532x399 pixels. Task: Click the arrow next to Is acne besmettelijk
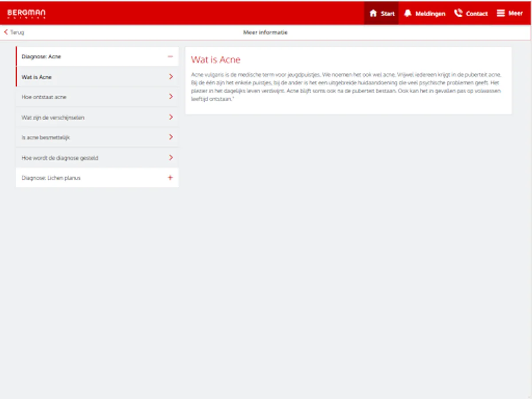point(171,137)
